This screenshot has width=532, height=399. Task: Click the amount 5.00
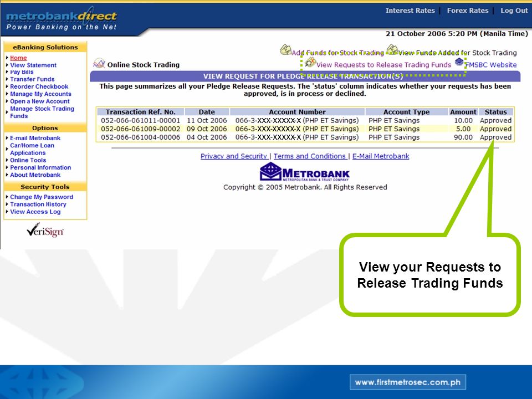point(463,129)
